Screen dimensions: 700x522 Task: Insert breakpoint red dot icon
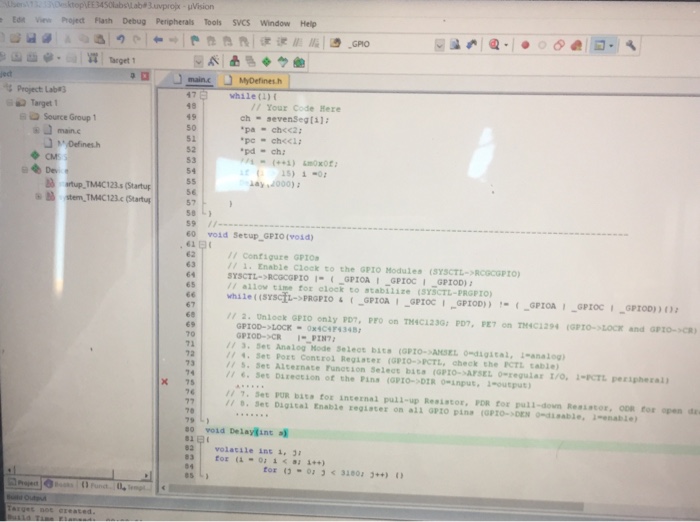[x=525, y=45]
